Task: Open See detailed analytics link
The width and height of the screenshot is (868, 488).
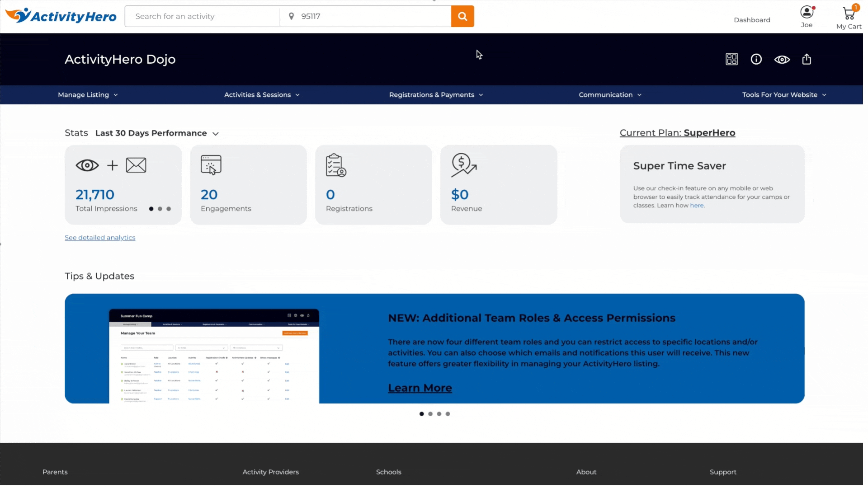Action: click(100, 238)
